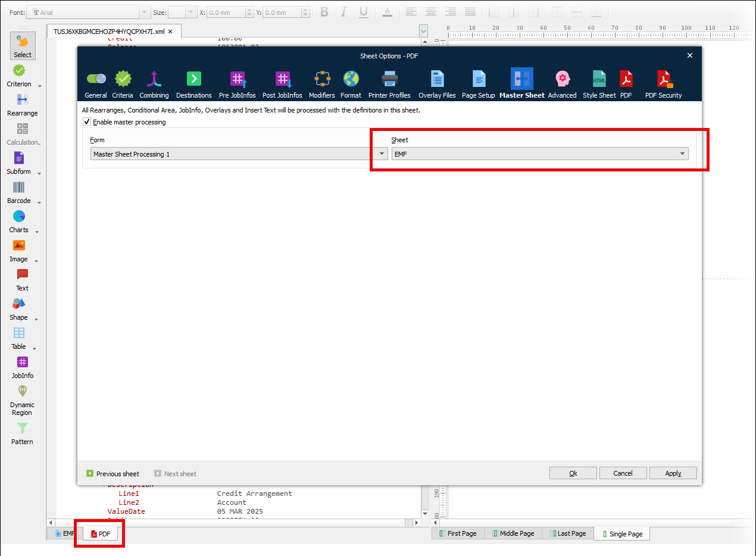Open Overlay Files settings
756x556 pixels.
pyautogui.click(x=437, y=84)
